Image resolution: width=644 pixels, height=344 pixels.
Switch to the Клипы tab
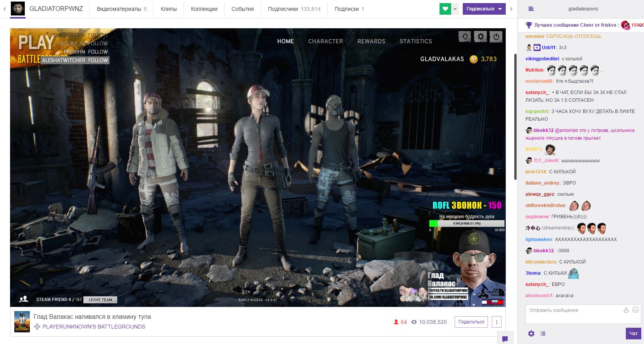coord(168,9)
